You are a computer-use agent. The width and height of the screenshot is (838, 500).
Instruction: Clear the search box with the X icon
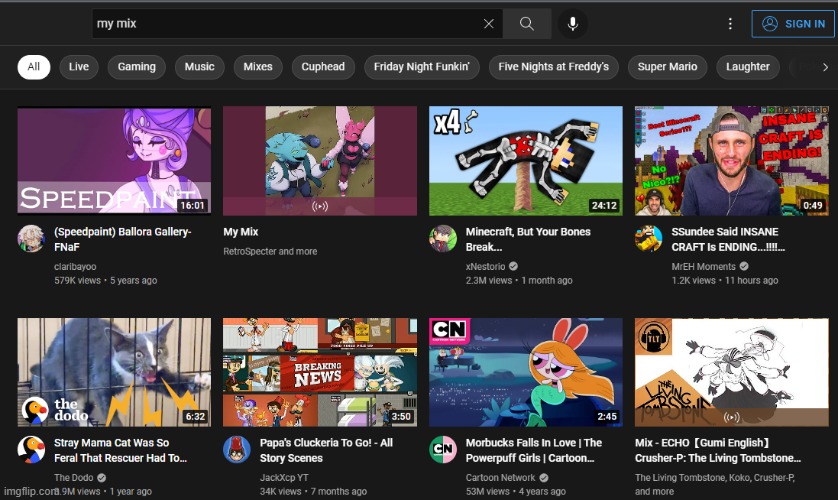(488, 24)
